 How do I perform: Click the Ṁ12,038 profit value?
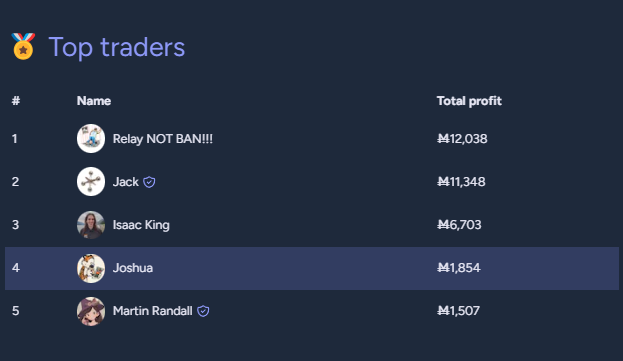(462, 139)
